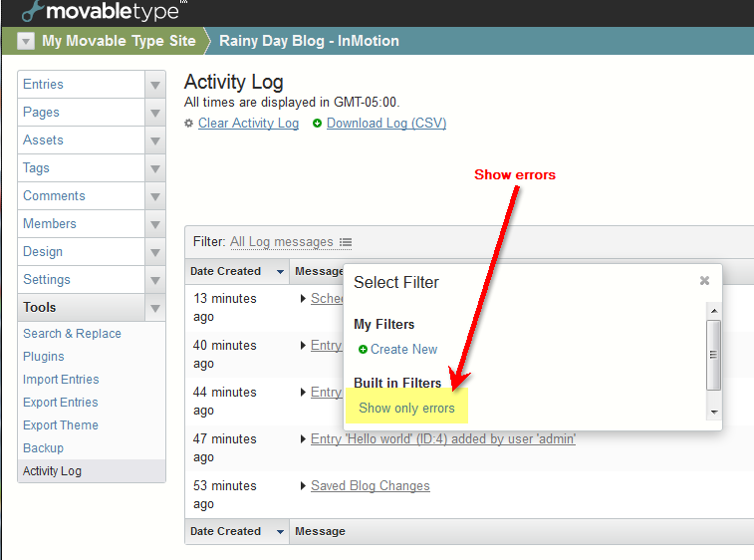Expand the Design submenu arrow
Screen dimensions: 754x560
[154, 252]
